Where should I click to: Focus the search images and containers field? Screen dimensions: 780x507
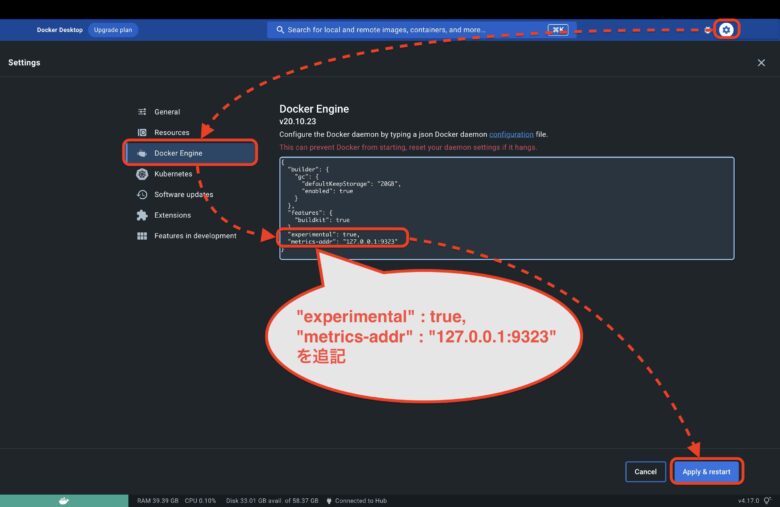tap(421, 30)
